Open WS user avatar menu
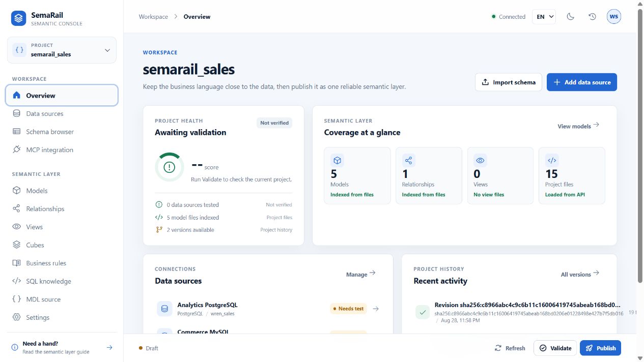The image size is (644, 362). pyautogui.click(x=614, y=17)
